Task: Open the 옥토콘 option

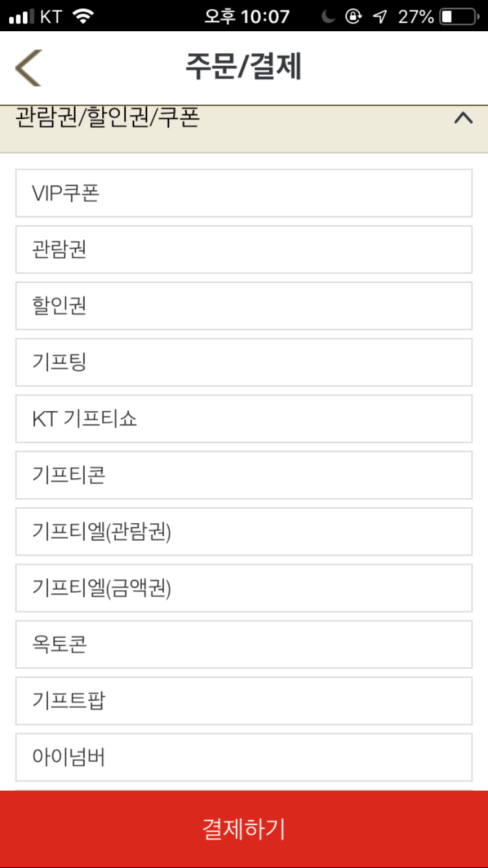Action: [243, 644]
